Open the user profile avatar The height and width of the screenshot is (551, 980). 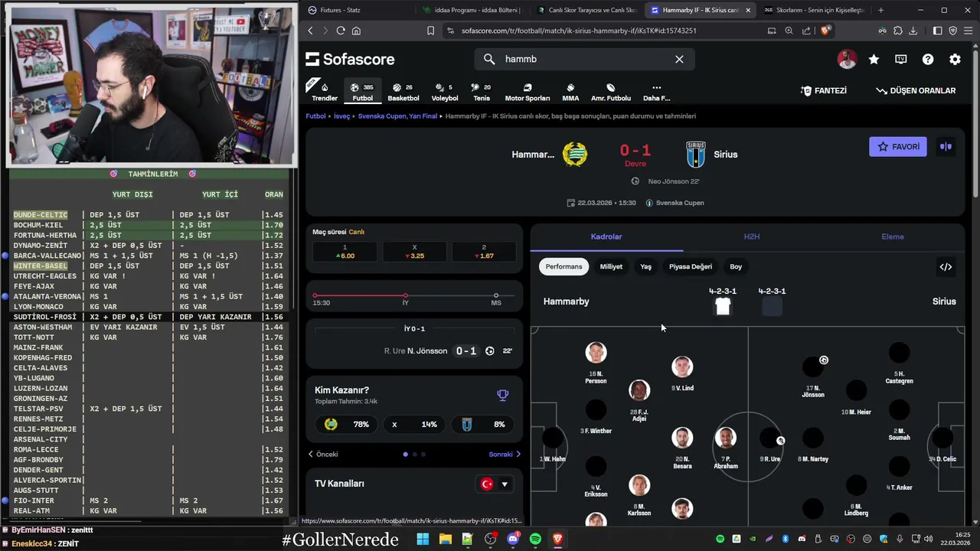(x=847, y=59)
